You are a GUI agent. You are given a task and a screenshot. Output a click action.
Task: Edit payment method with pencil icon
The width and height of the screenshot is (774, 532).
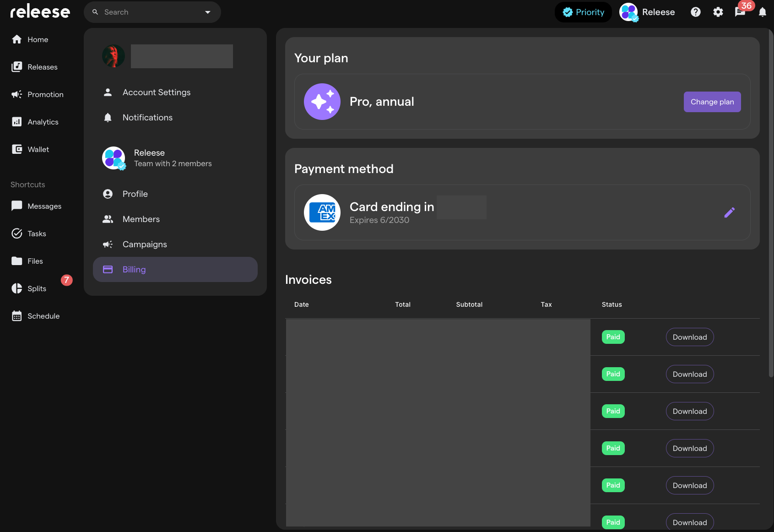tap(730, 212)
